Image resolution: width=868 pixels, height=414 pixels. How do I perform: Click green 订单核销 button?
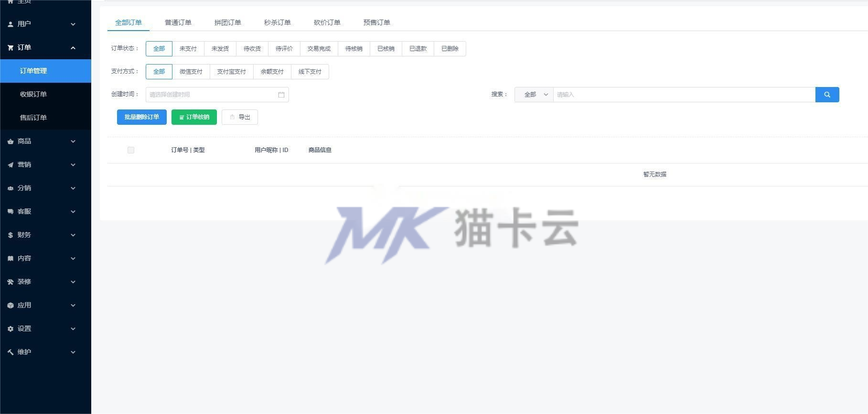click(194, 117)
